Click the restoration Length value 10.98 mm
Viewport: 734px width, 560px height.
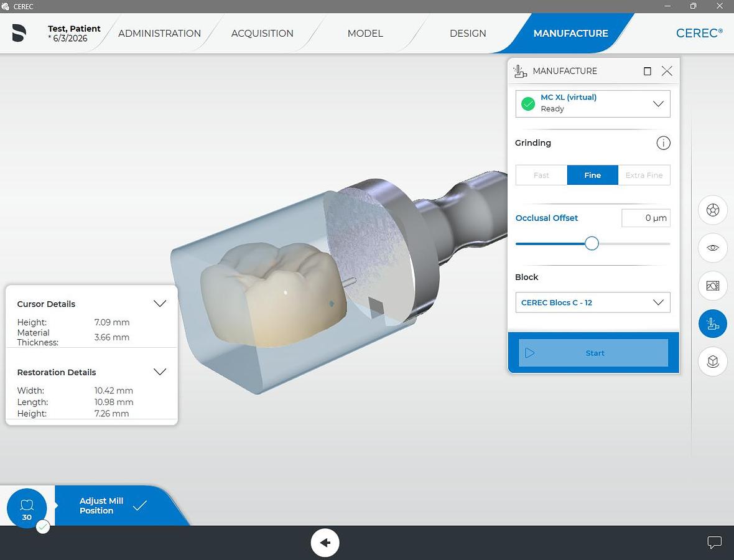tap(114, 402)
